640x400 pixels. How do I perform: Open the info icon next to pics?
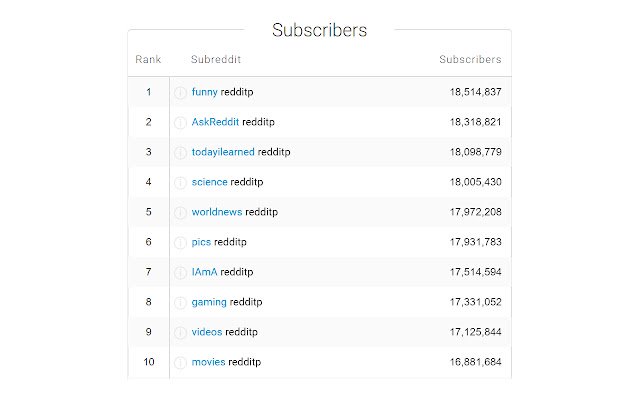(180, 242)
